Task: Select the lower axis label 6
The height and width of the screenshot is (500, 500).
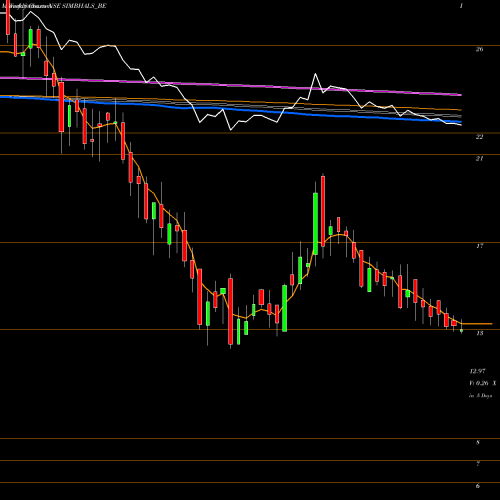Action: 478,486
